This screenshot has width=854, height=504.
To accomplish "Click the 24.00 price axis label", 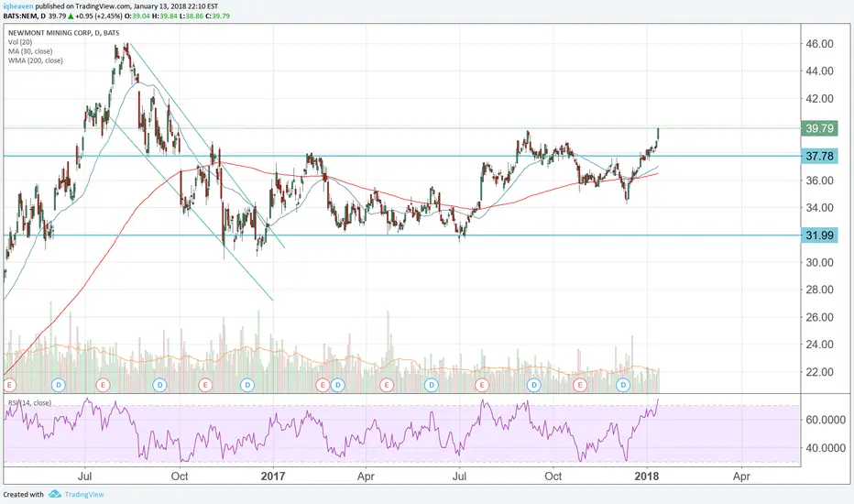I will point(820,345).
